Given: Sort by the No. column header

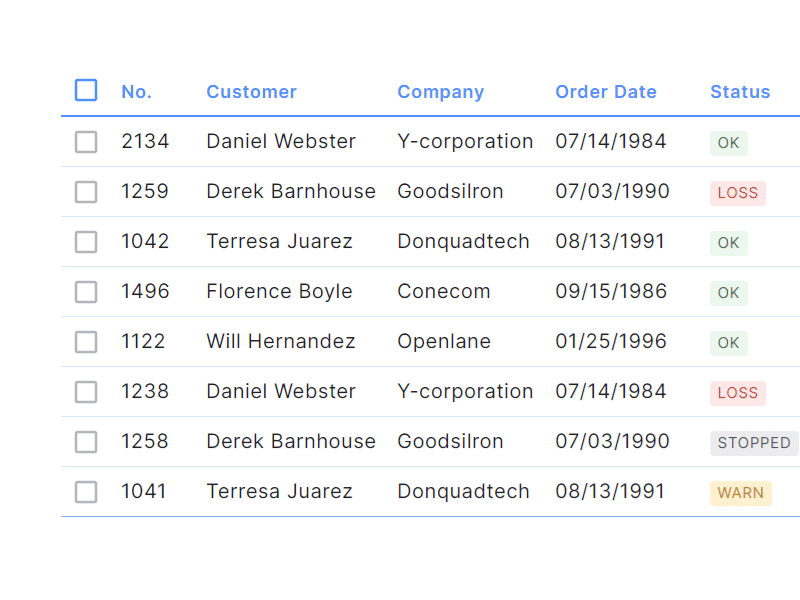Looking at the screenshot, I should pyautogui.click(x=136, y=92).
